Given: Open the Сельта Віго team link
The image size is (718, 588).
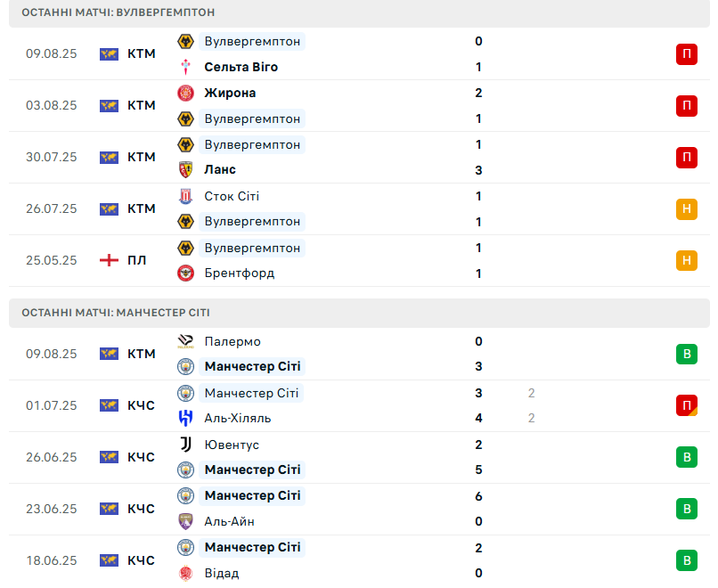Looking at the screenshot, I should point(241,67).
